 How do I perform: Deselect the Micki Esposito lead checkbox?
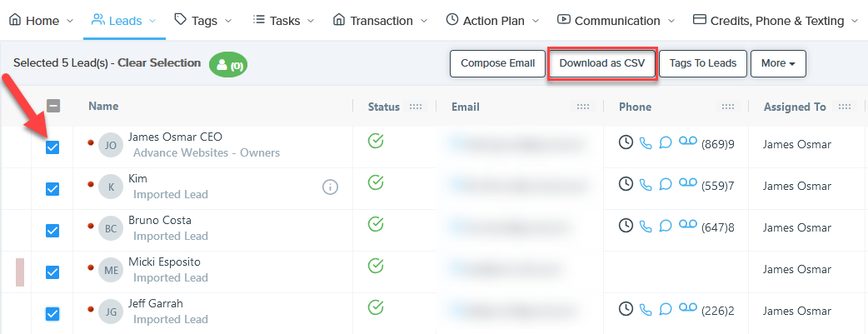[52, 272]
